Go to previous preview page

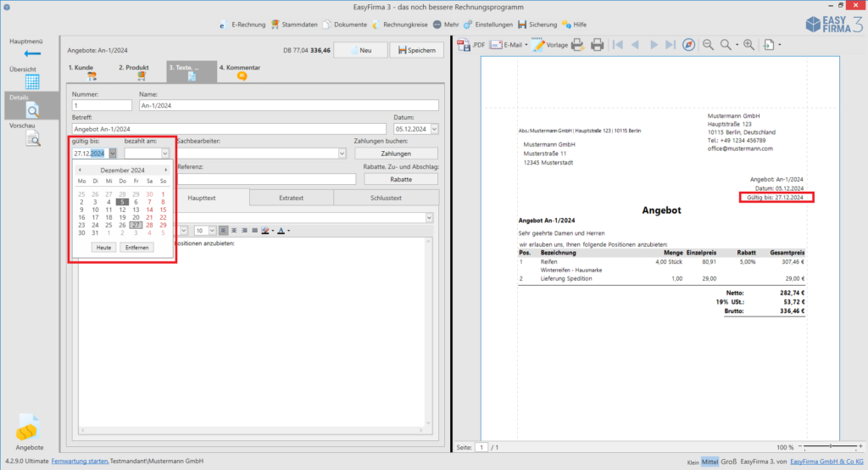coord(636,45)
